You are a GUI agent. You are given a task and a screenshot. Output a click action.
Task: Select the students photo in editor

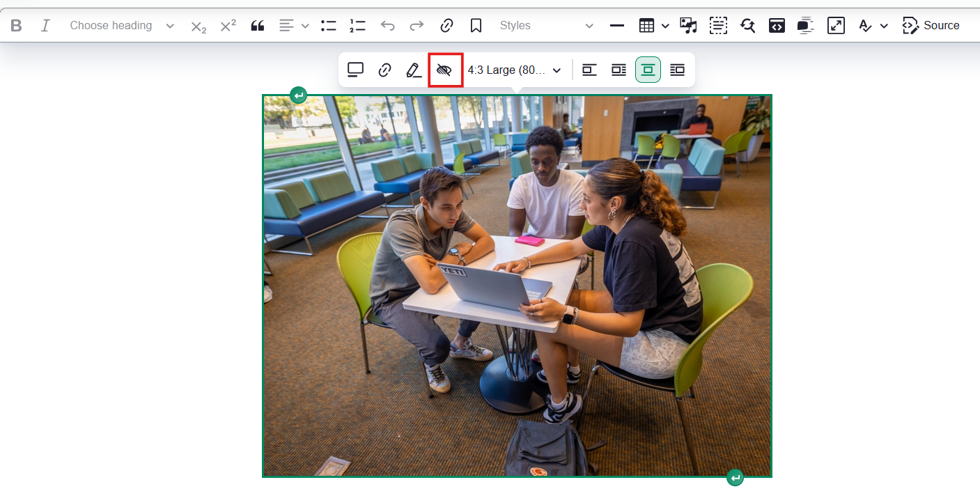(x=517, y=286)
